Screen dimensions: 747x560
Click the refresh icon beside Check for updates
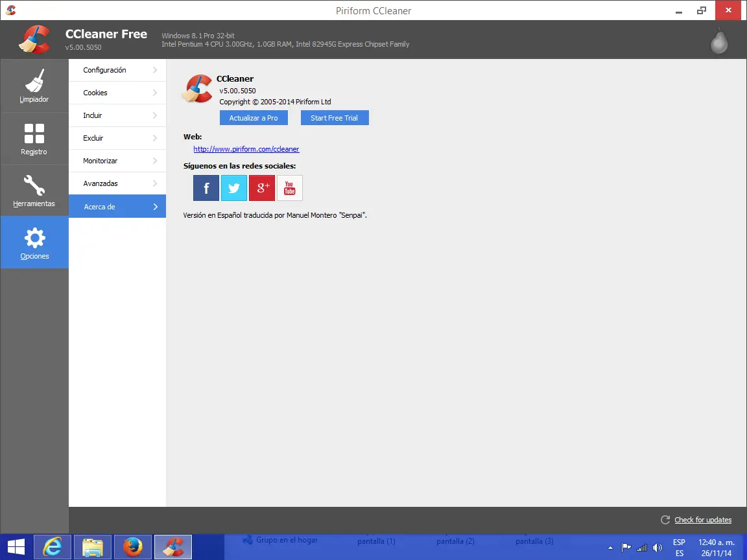pos(665,520)
